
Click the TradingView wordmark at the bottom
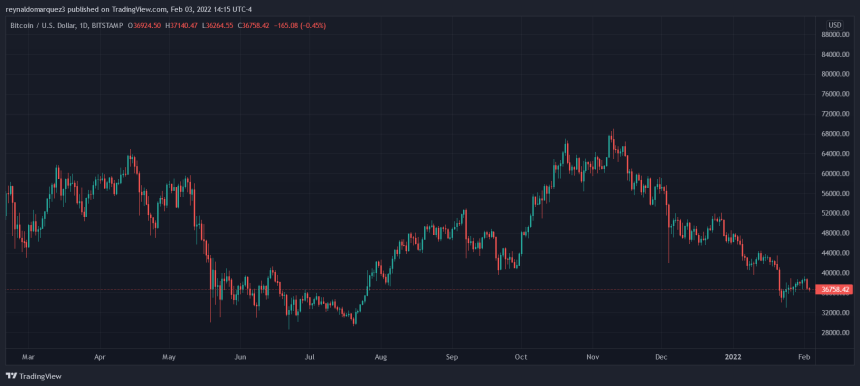[x=41, y=376]
